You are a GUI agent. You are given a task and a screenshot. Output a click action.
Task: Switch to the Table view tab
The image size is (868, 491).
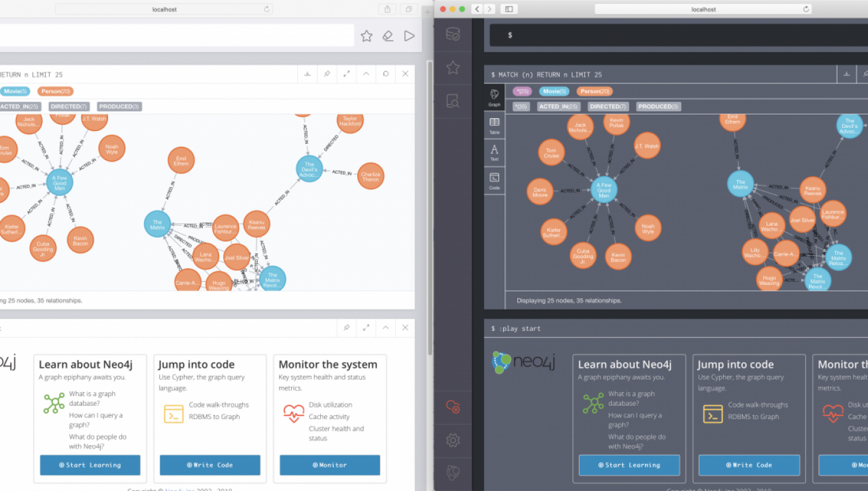(x=494, y=125)
